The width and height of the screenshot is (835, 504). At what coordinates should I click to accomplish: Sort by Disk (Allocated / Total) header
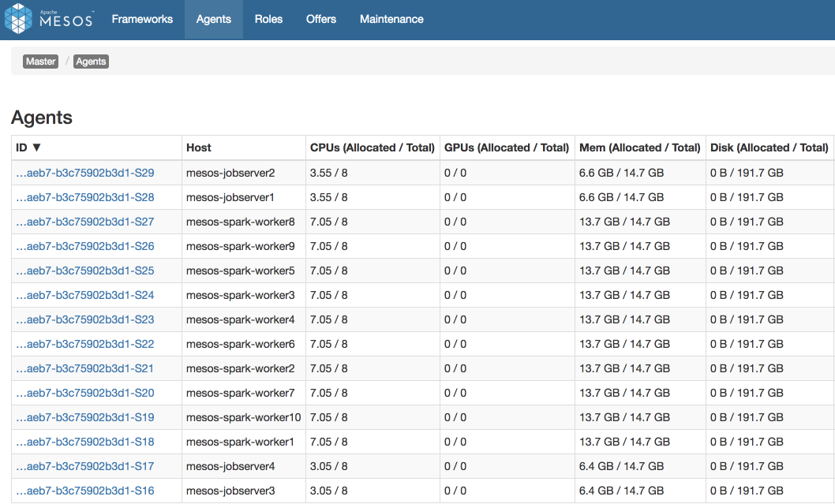click(x=769, y=147)
